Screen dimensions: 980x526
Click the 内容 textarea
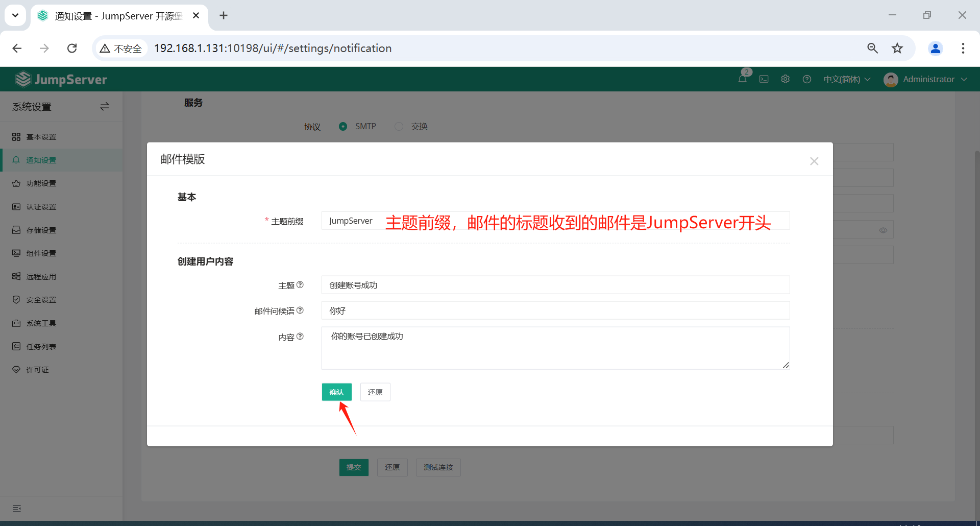[x=556, y=348]
